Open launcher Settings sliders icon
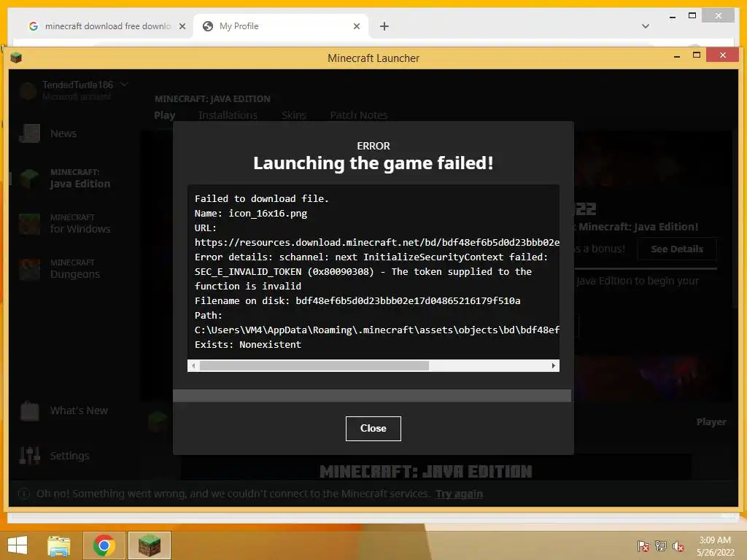The width and height of the screenshot is (747, 560). (29, 456)
